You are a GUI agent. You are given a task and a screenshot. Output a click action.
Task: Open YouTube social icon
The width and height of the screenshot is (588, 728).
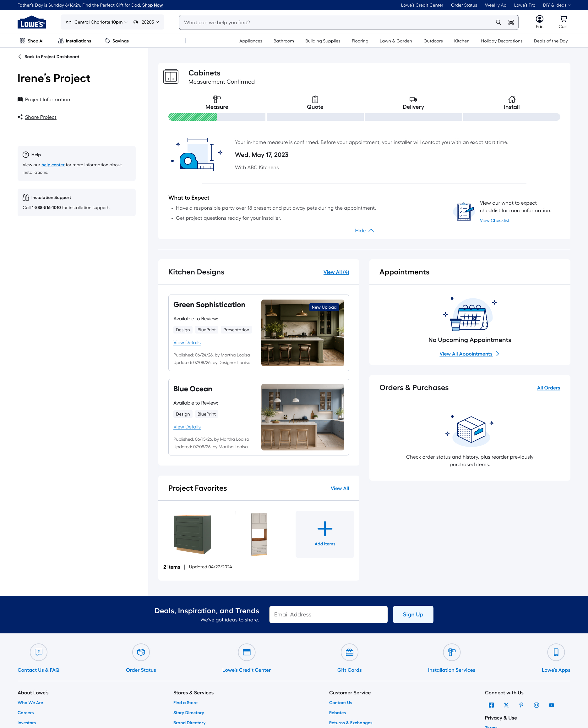pyautogui.click(x=552, y=705)
